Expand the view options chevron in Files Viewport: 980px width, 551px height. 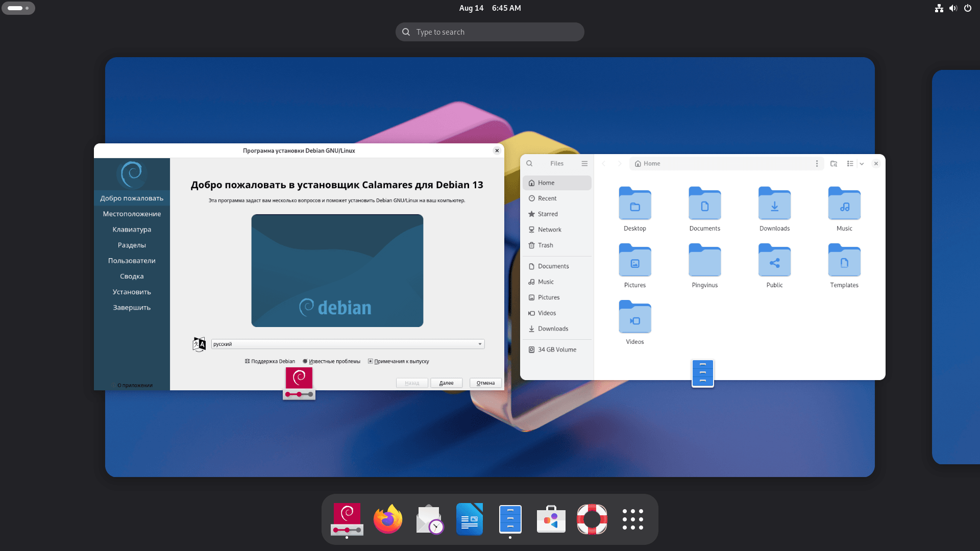click(x=862, y=164)
